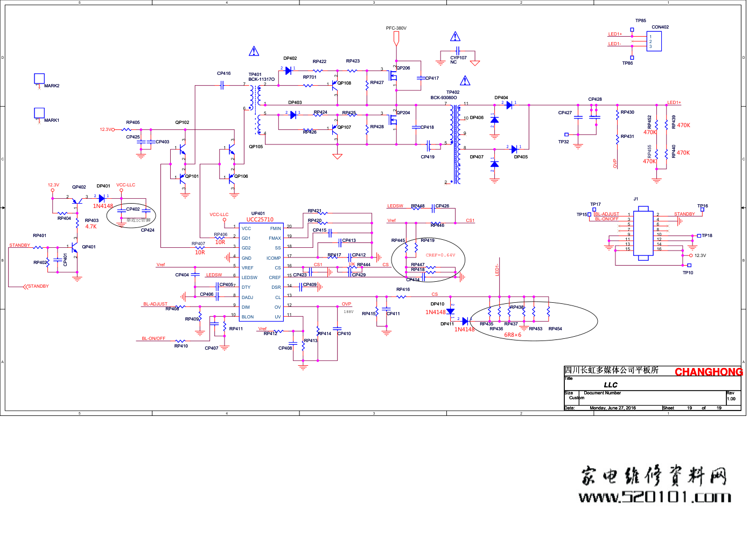756x535 pixels.
Task: Click the www.520101.com watermark
Action: click(x=655, y=497)
